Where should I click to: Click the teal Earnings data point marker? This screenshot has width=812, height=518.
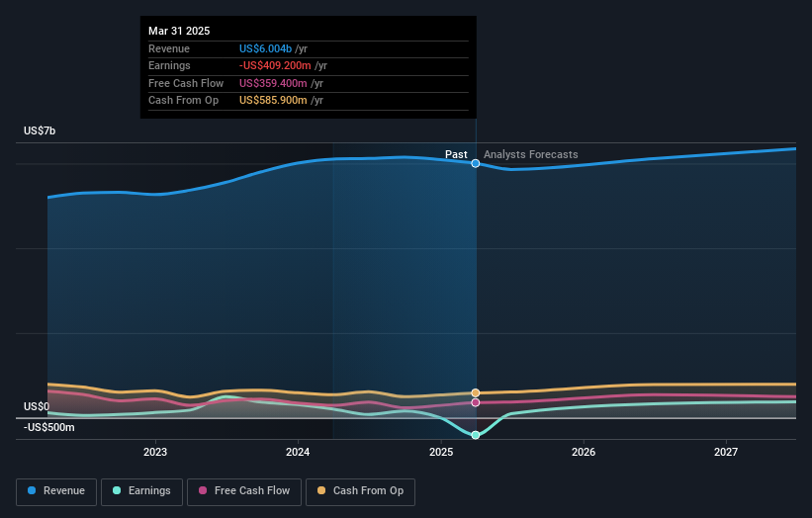pos(476,435)
